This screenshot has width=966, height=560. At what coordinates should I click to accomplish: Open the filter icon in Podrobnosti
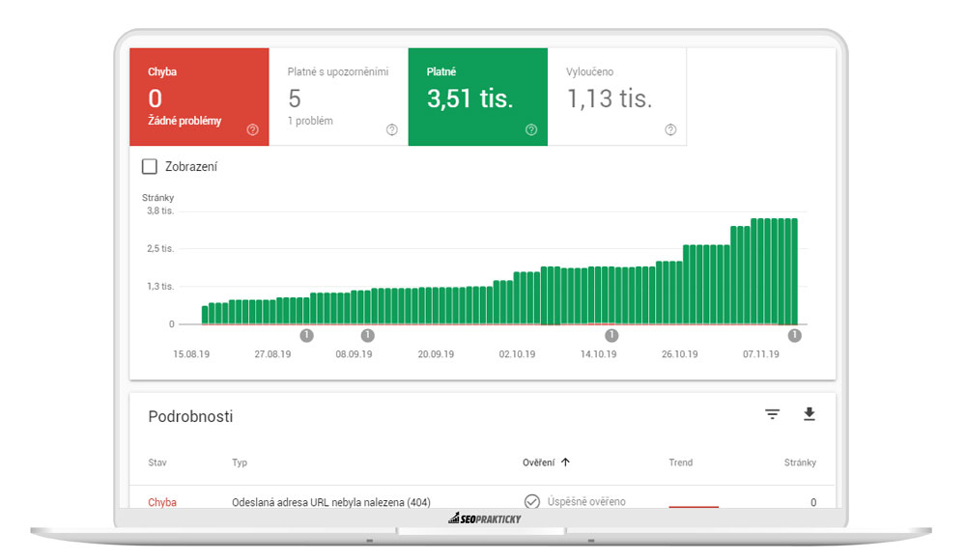pos(772,414)
